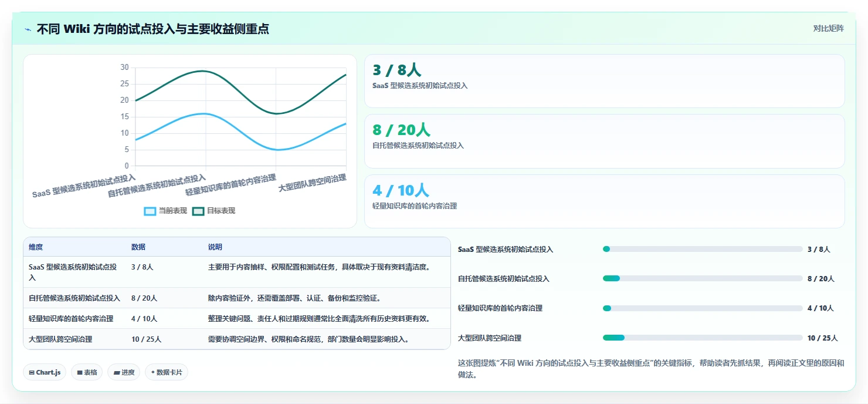
Task: Click the card title 不同 Wiki 方向的试点投入与主要收益侧重点
Action: 153,29
